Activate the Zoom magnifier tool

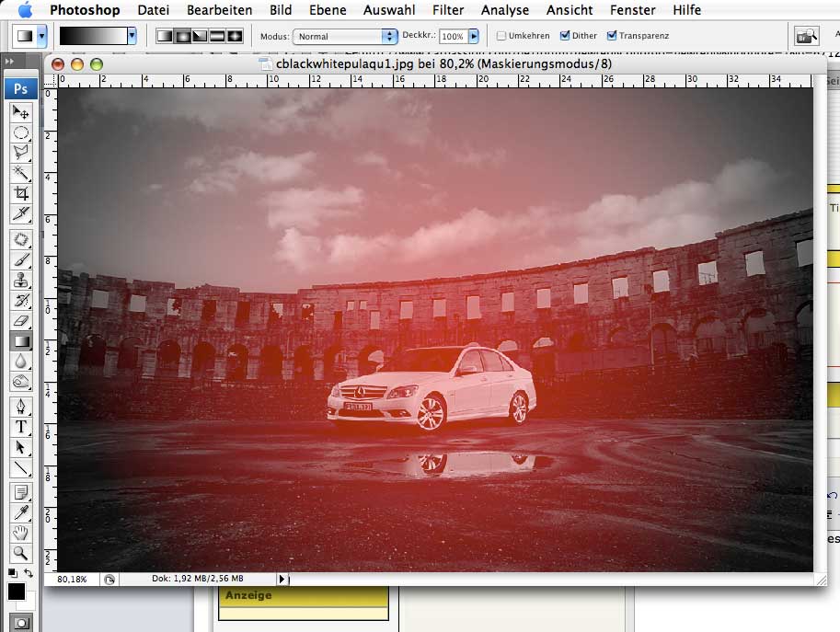(x=20, y=553)
